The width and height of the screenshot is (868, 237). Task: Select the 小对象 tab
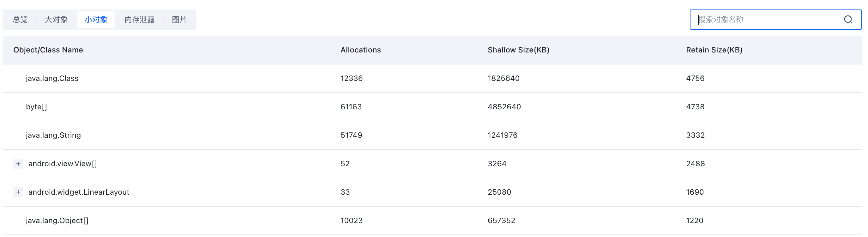pyautogui.click(x=96, y=20)
